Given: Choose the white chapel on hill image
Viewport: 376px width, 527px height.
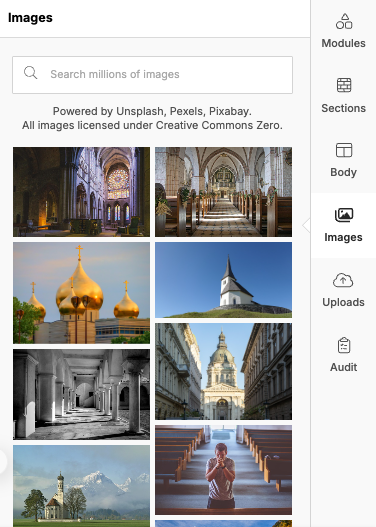Looking at the screenshot, I should (x=223, y=280).
